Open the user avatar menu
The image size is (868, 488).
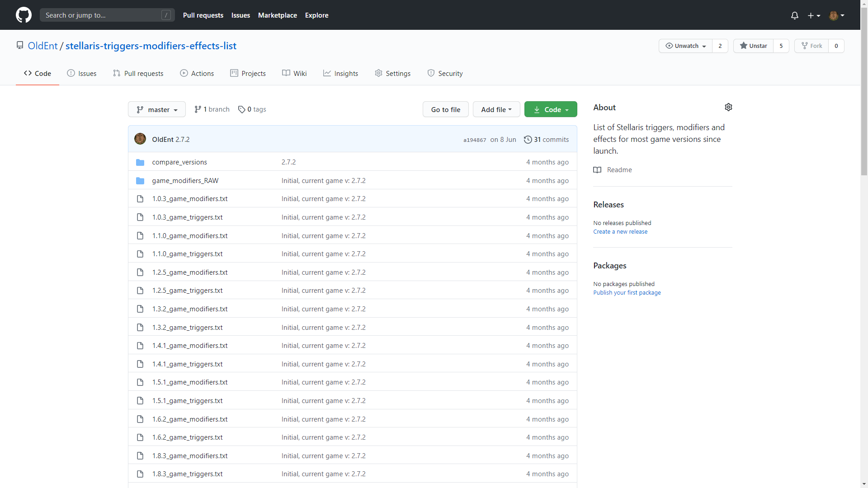837,15
